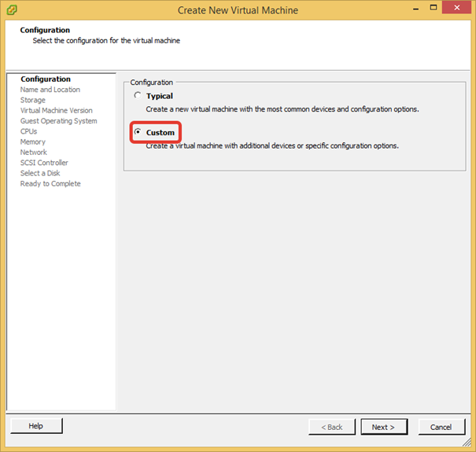The height and width of the screenshot is (452, 476).
Task: Close the Create New Virtual Machine window
Action: click(x=457, y=8)
